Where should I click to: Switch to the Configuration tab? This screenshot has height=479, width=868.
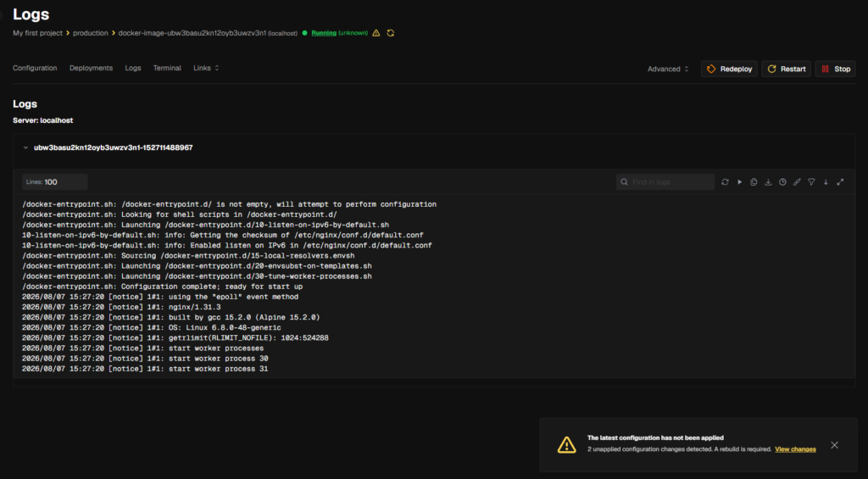click(35, 68)
